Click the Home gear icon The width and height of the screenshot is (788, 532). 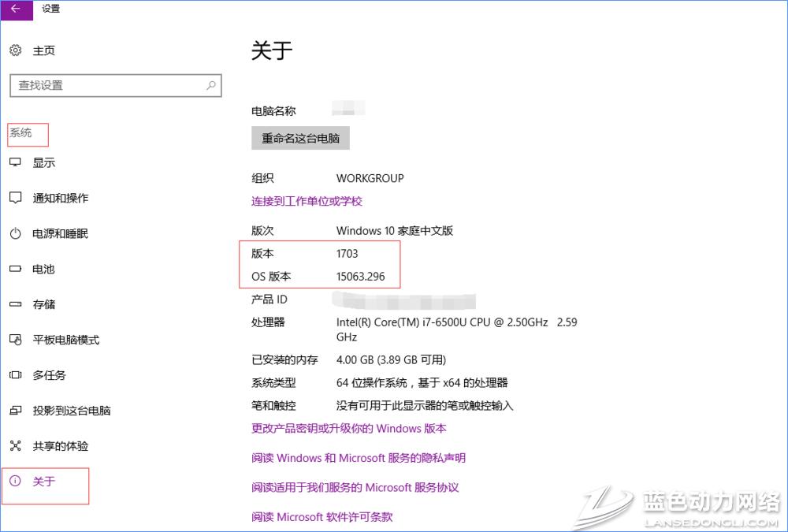(15, 50)
